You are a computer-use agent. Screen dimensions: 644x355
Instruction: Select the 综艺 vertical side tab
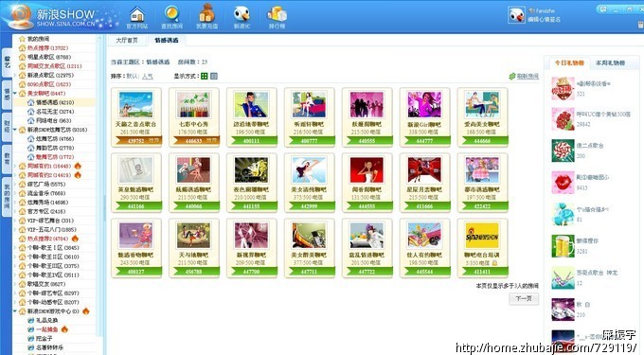tap(7, 62)
